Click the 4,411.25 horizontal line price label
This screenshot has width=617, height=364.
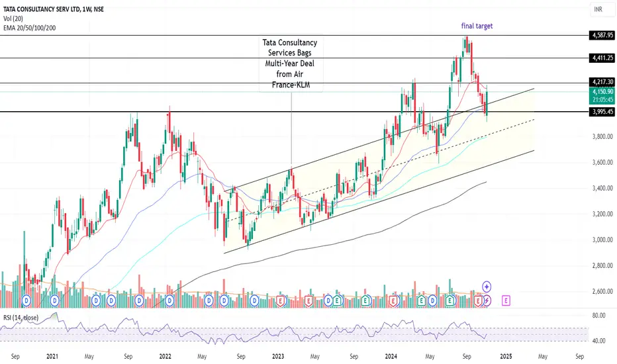pos(602,58)
